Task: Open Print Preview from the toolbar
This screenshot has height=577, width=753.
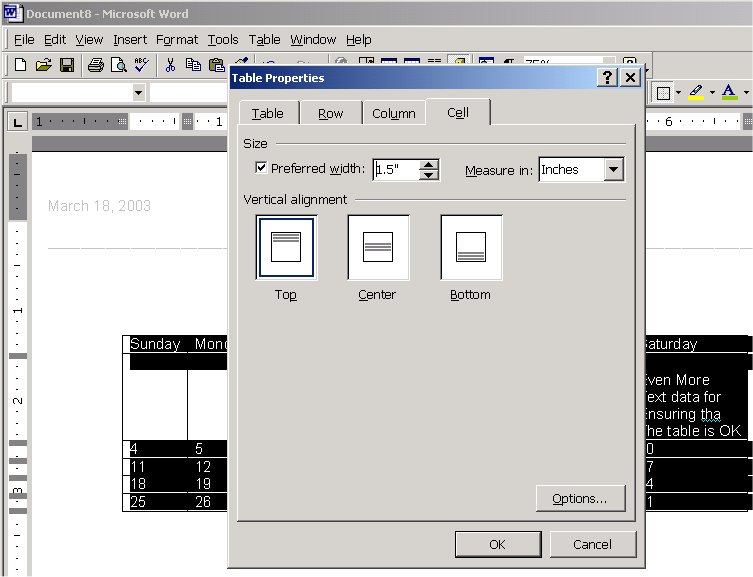Action: tap(118, 66)
